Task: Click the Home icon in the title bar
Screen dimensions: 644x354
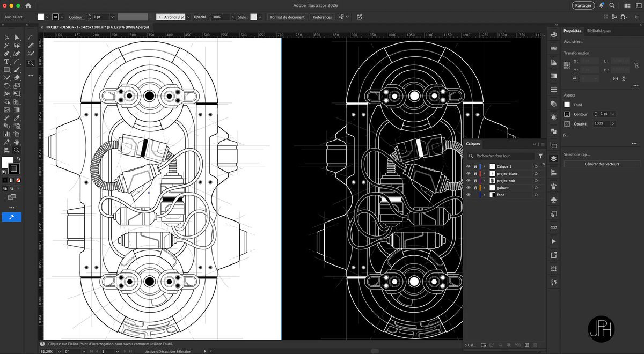Action: pyautogui.click(x=28, y=5)
